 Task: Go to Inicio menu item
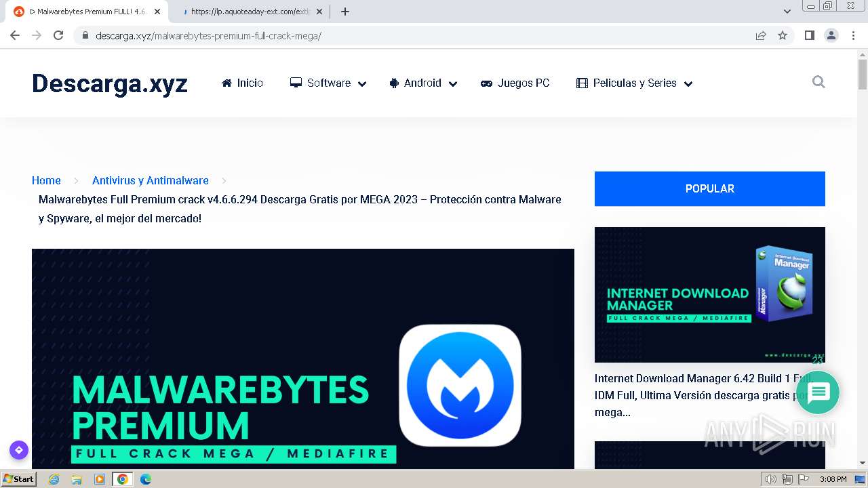coord(242,83)
